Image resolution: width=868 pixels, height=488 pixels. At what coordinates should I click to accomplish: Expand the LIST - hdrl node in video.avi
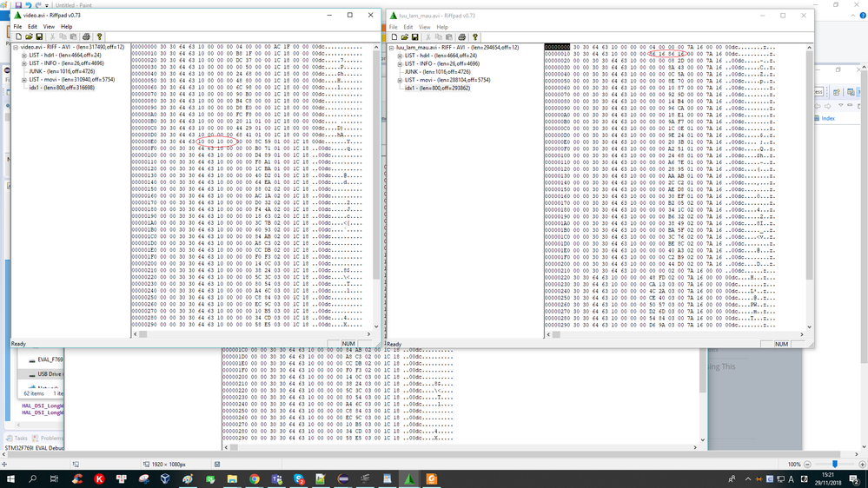click(23, 56)
